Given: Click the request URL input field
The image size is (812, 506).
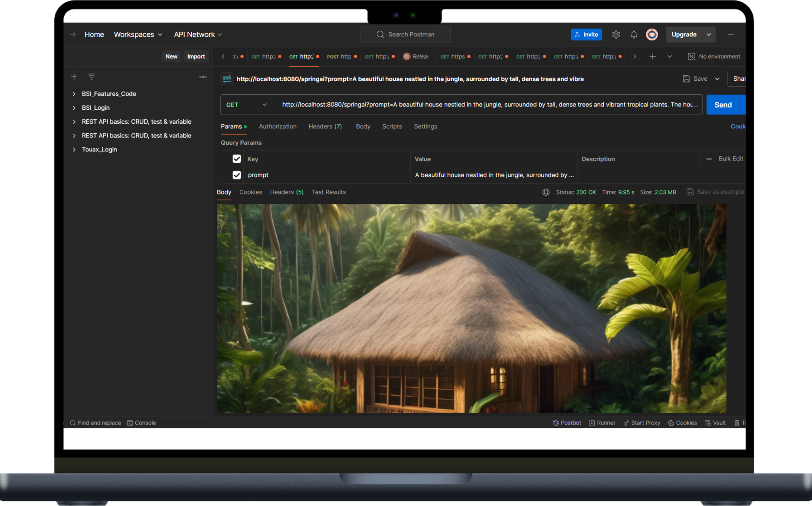Looking at the screenshot, I should 489,105.
